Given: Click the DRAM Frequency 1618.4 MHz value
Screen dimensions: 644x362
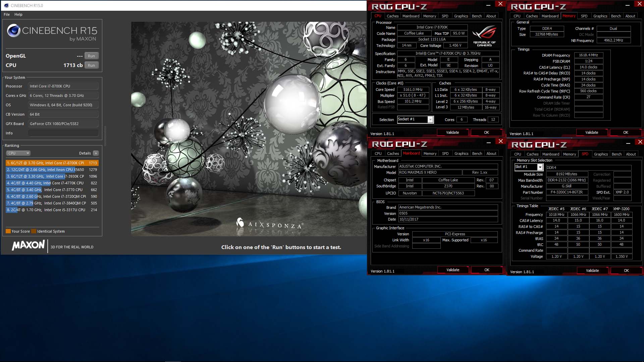Looking at the screenshot, I should point(588,55).
